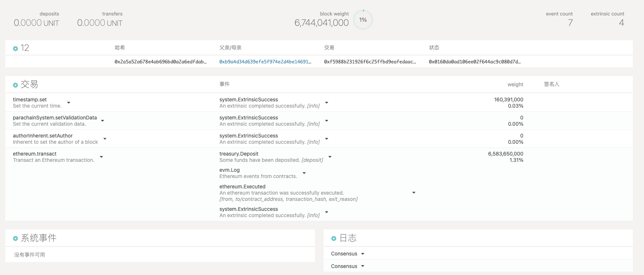Expand ethereum.transact extrinsic details
Screen dimensions: 644x275
click(101, 157)
